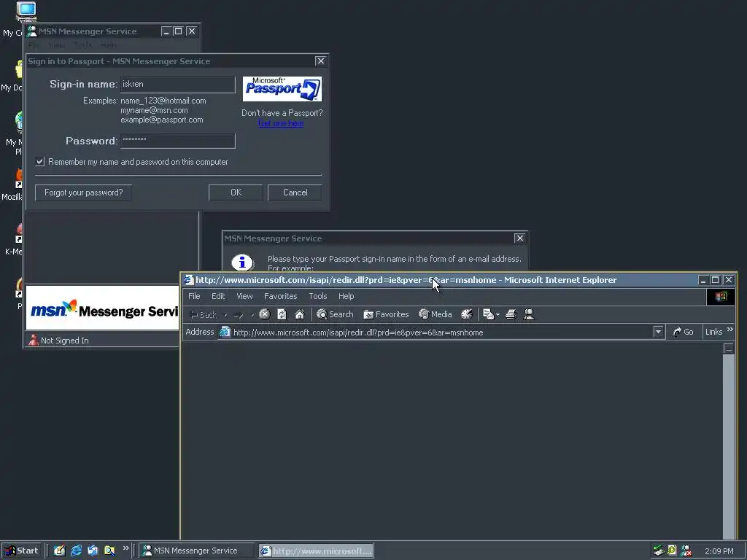The width and height of the screenshot is (747, 560).
Task: Open the Help menu in Internet Explorer
Action: pyautogui.click(x=347, y=296)
